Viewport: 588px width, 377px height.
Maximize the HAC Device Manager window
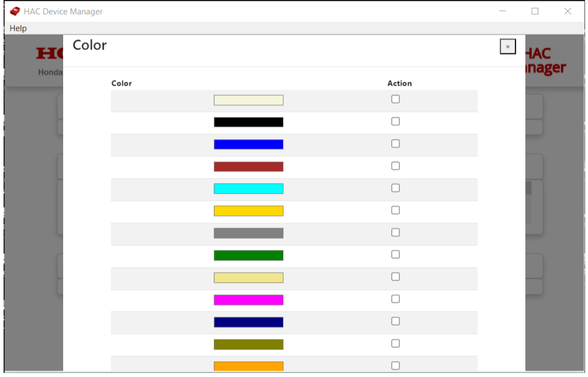point(535,11)
